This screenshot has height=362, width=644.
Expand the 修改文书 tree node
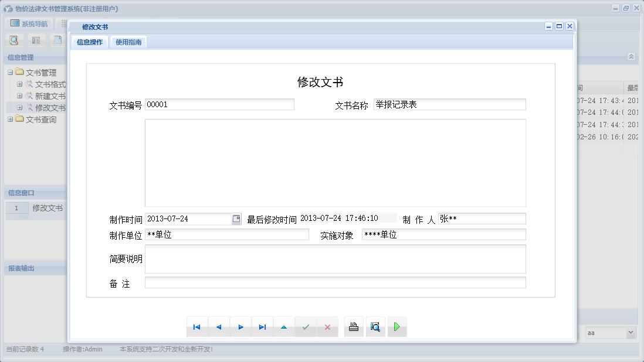pos(19,107)
